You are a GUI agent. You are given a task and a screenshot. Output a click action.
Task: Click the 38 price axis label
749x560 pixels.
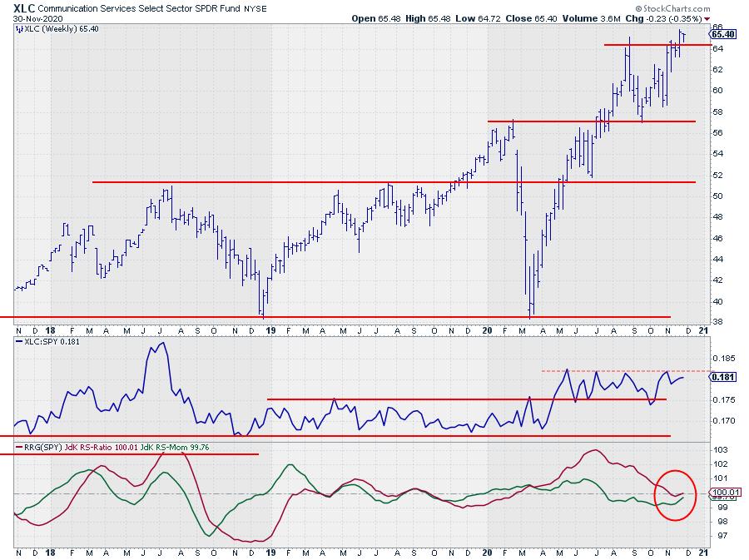coord(718,322)
